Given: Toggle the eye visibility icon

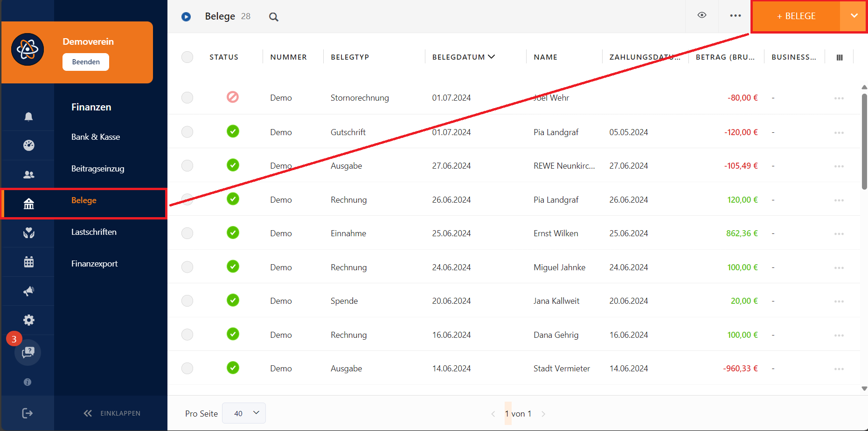Looking at the screenshot, I should coord(702,15).
